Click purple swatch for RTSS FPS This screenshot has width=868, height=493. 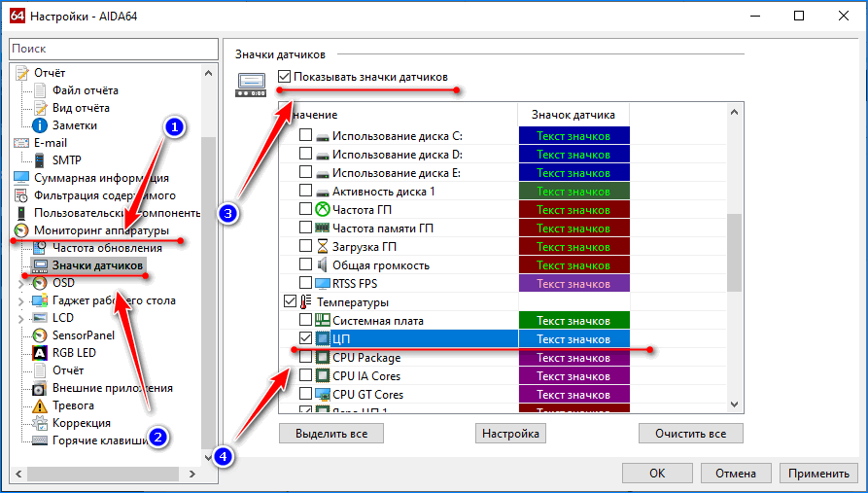tap(573, 284)
